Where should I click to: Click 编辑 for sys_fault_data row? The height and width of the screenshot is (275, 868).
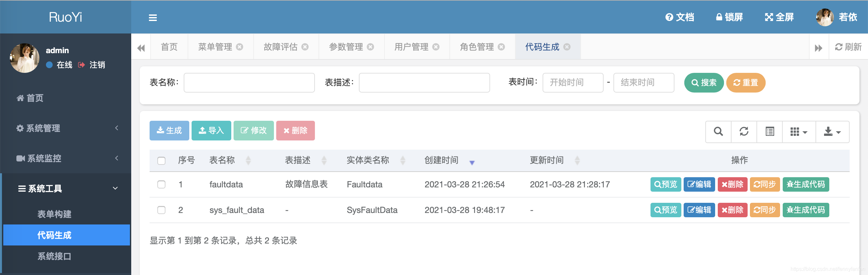coord(699,210)
